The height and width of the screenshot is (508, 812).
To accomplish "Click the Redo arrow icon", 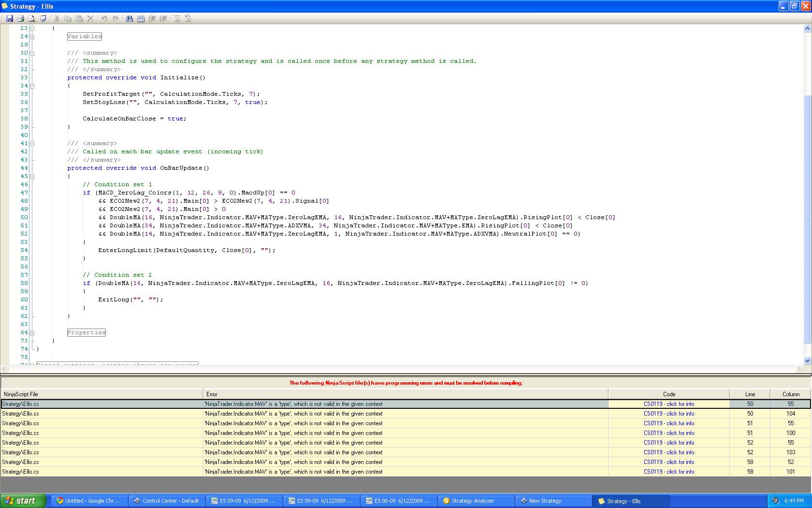I will (116, 18).
